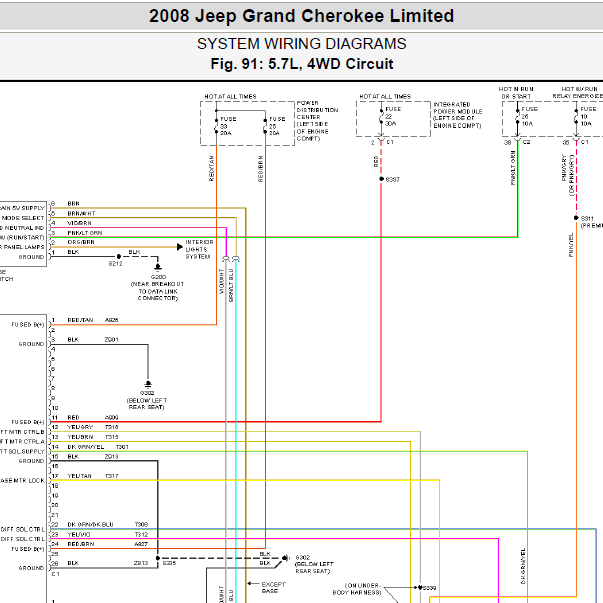The height and width of the screenshot is (603, 603).
Task: Click the 'DK GRN/DK BLU T308' wire label
Action: tap(108, 525)
